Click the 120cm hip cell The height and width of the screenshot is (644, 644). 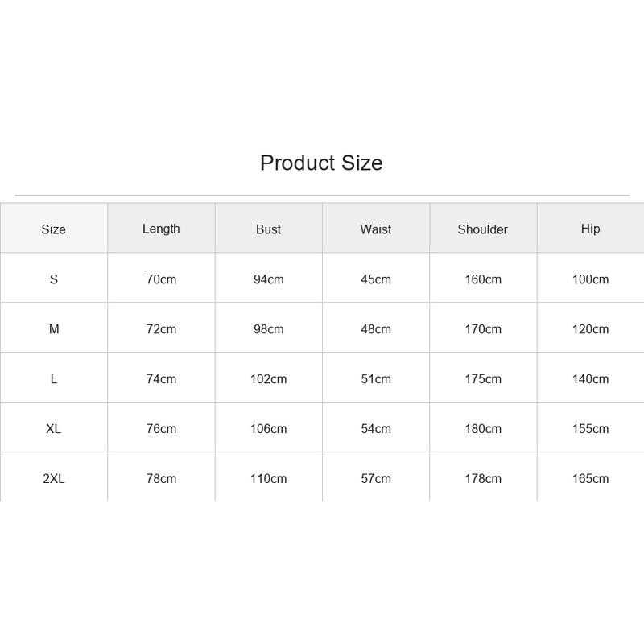click(x=590, y=329)
